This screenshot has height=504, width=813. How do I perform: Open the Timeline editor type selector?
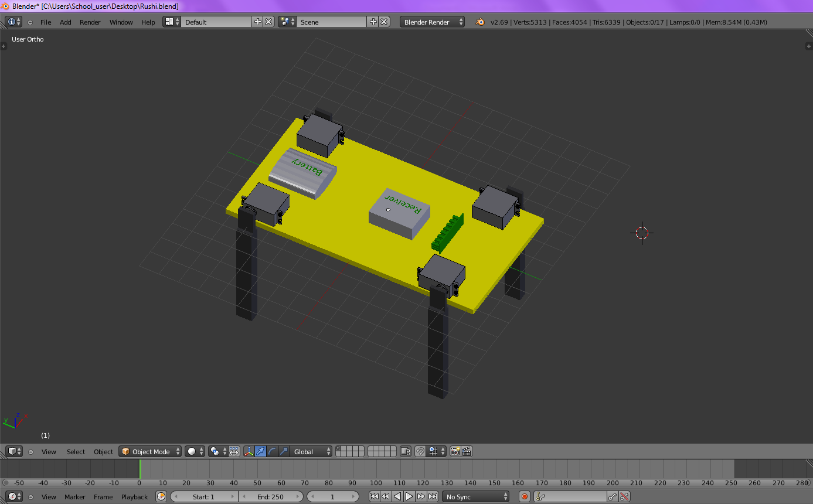pos(14,496)
